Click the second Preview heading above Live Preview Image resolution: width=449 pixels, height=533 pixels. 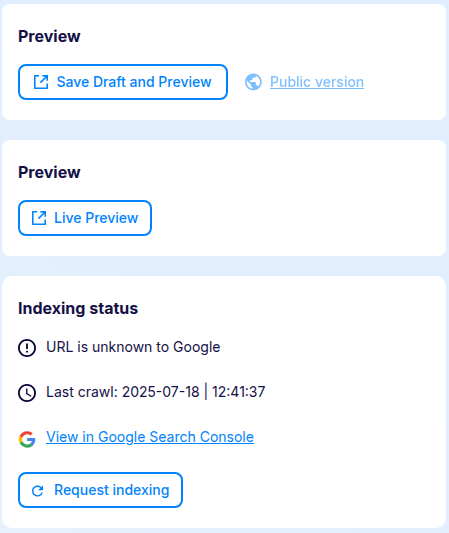49,172
